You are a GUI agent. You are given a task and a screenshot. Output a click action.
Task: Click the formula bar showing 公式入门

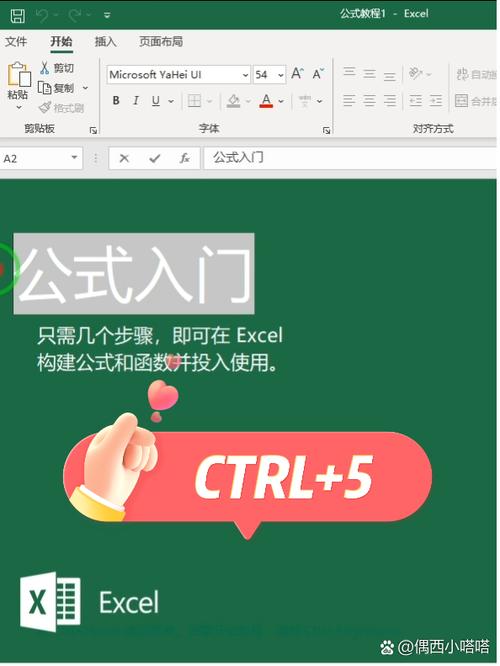coord(350,158)
